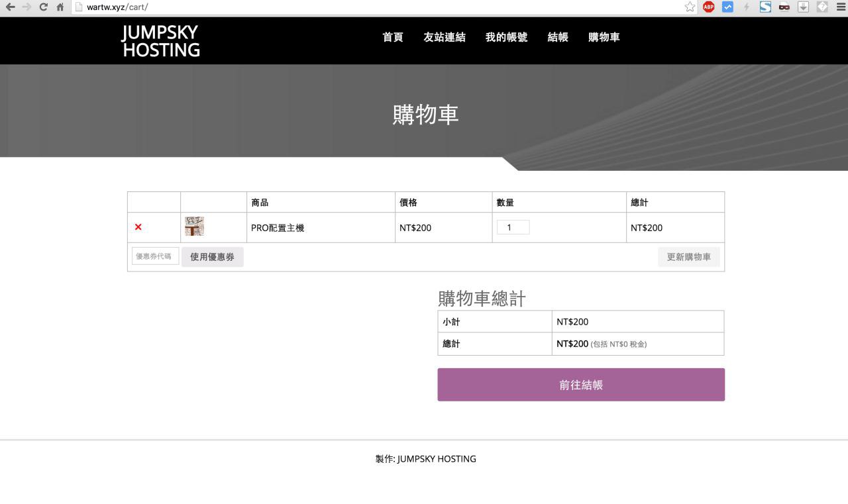Image resolution: width=848 pixels, height=504 pixels.
Task: Click the 更新購物車 update cart button
Action: click(x=688, y=257)
